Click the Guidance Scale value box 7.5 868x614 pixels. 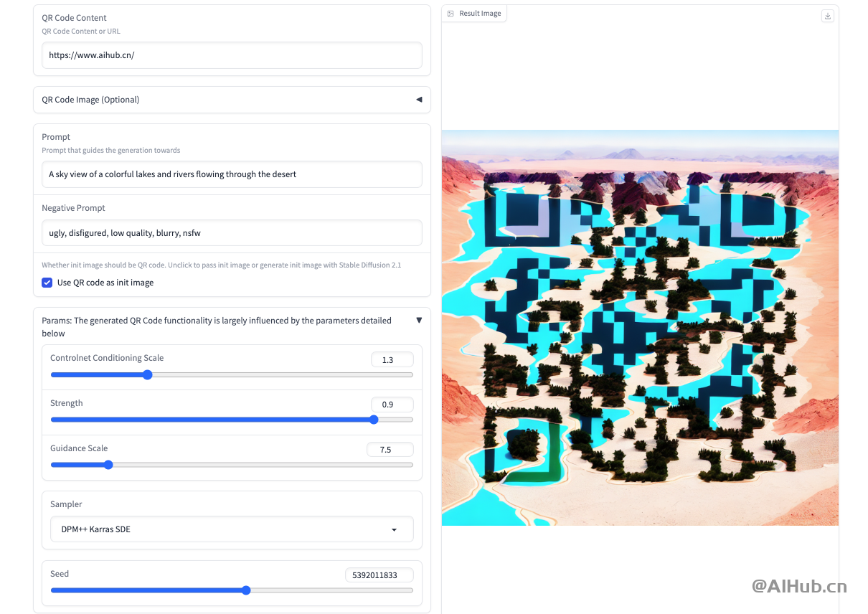pyautogui.click(x=390, y=450)
